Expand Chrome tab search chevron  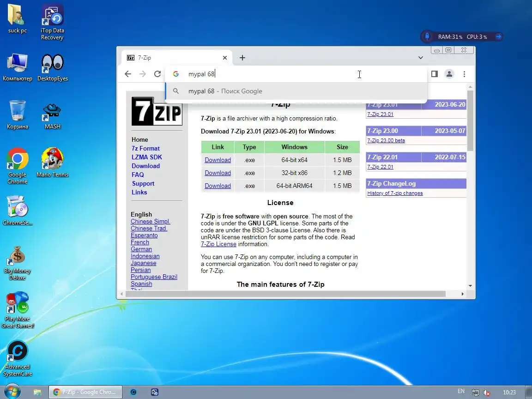click(x=420, y=58)
